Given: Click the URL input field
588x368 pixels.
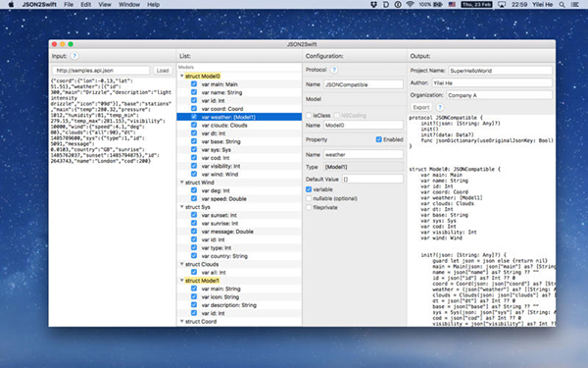Looking at the screenshot, I should click(x=101, y=71).
